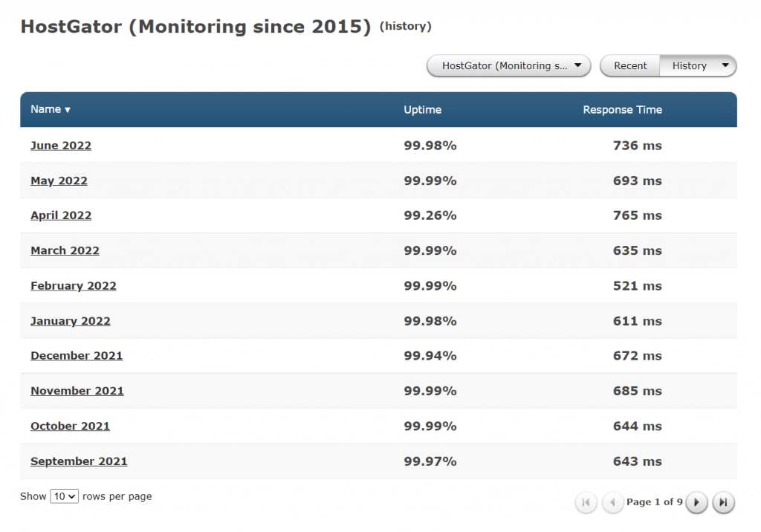This screenshot has height=532, width=761.
Task: Open the April 2022 report link
Action: point(61,215)
